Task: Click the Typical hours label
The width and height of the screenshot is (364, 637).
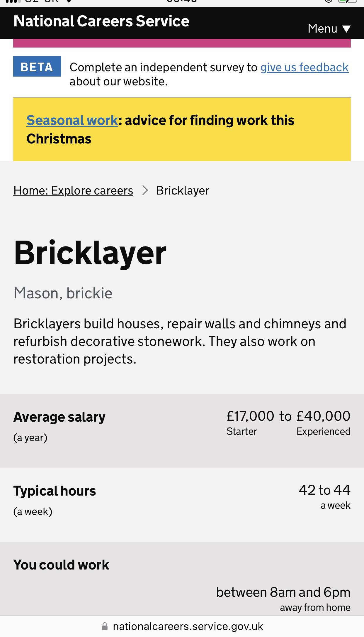Action: click(55, 491)
